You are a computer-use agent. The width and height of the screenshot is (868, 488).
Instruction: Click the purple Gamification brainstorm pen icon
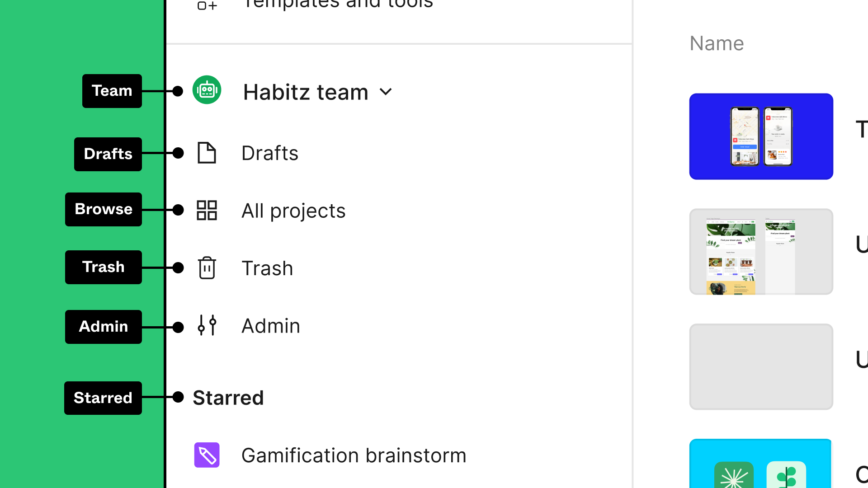(207, 455)
